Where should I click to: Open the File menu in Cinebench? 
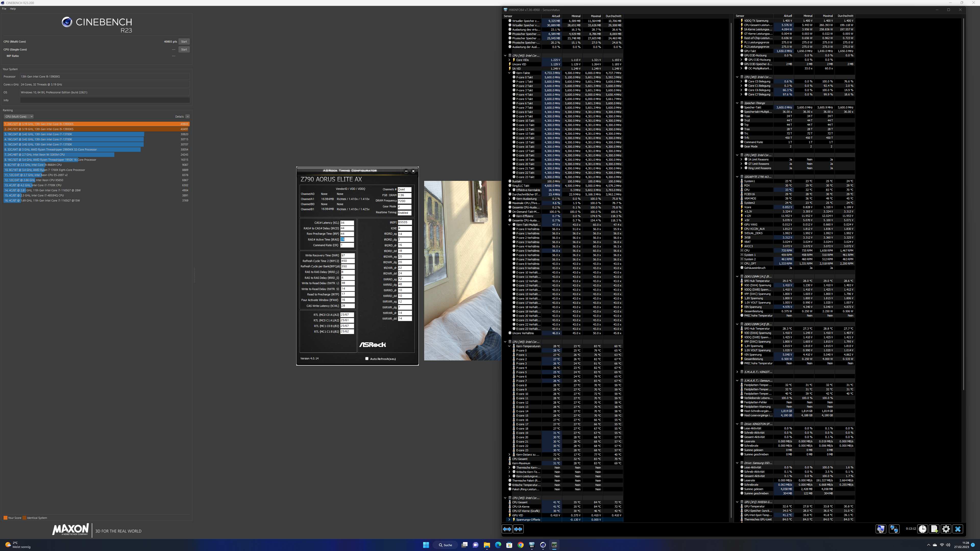point(4,9)
